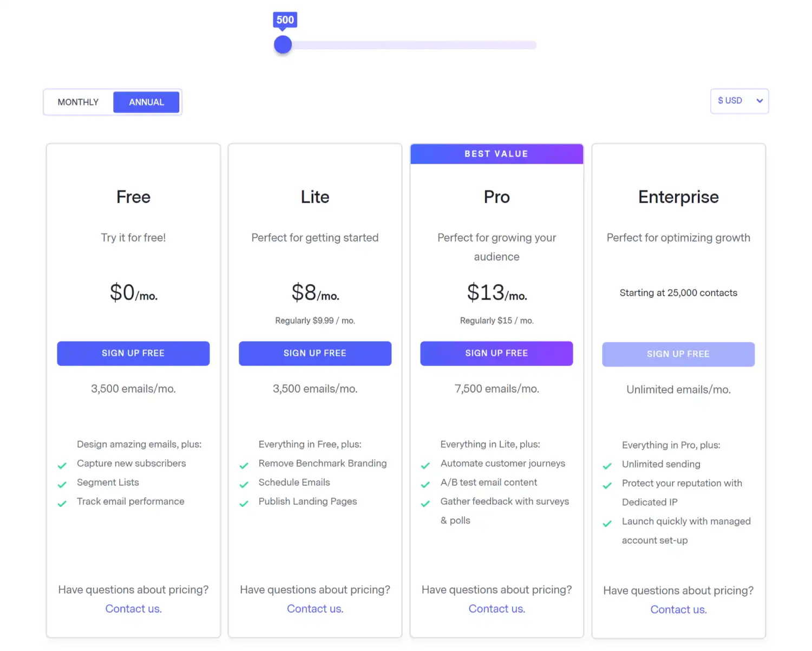
Task: Open the $ USD currency dropdown
Action: pyautogui.click(x=739, y=101)
